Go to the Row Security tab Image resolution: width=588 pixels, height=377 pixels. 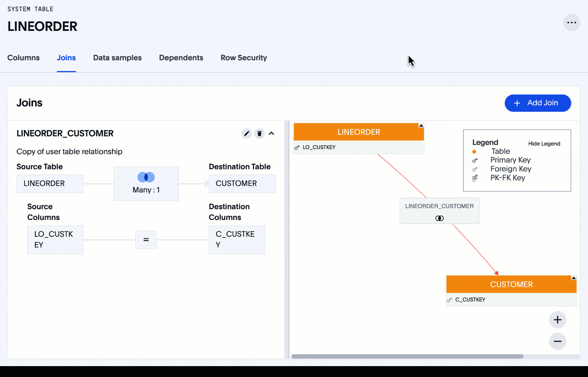(243, 58)
